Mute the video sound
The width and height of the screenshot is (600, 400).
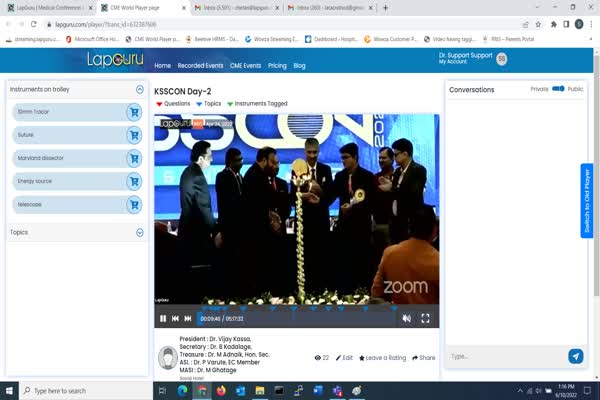click(x=407, y=318)
